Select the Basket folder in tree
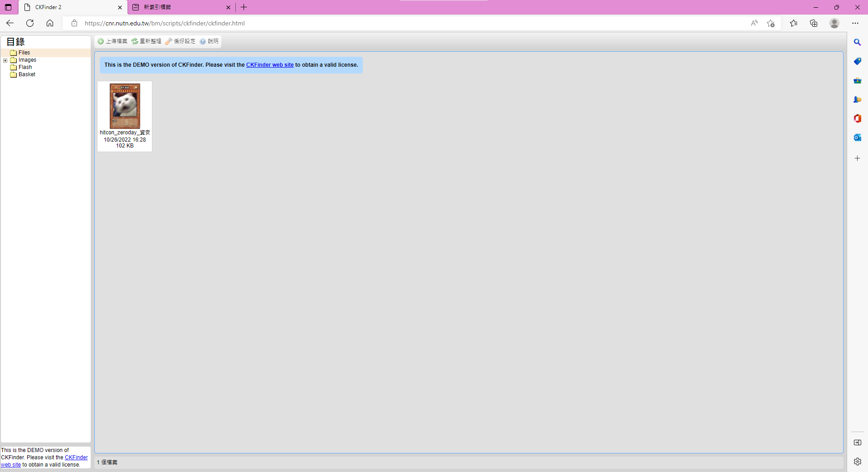 tap(27, 74)
